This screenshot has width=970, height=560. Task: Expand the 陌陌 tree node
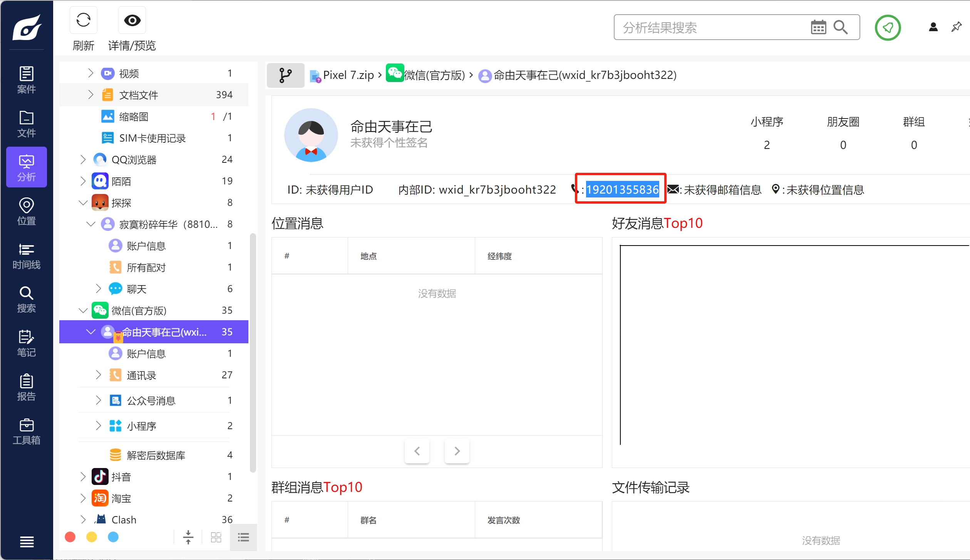(x=83, y=181)
